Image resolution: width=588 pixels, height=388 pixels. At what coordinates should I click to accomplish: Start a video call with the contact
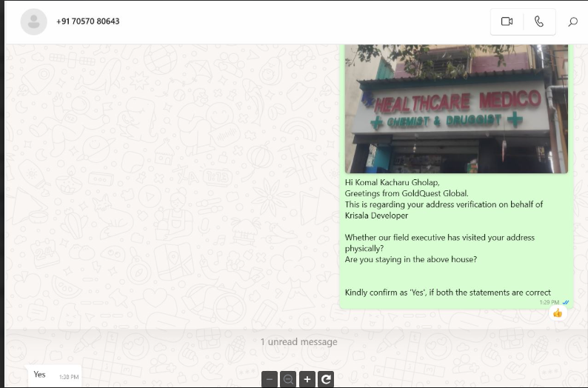click(507, 21)
